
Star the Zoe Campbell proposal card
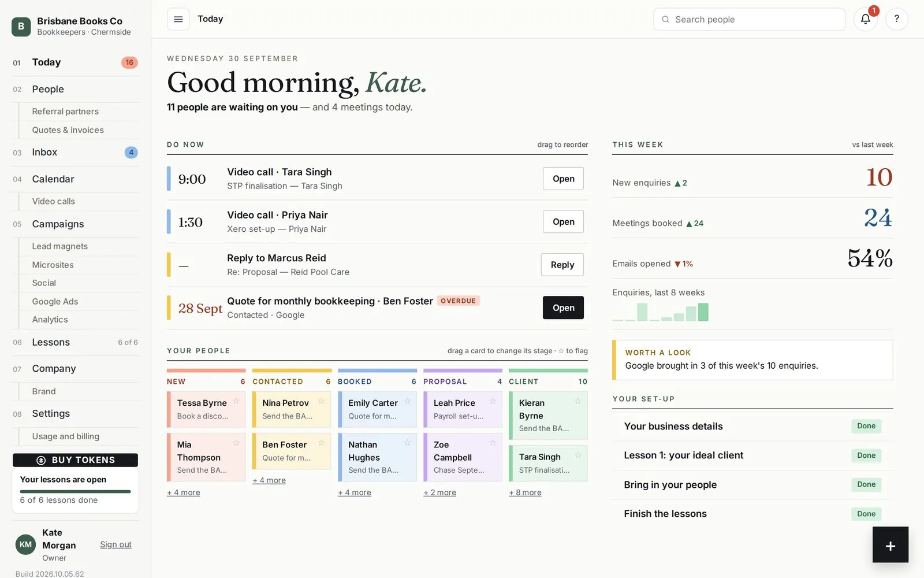[493, 443]
